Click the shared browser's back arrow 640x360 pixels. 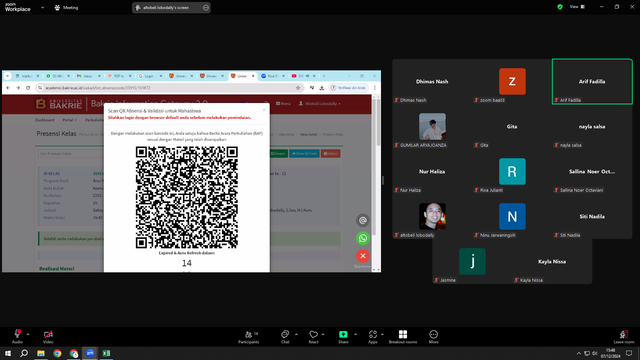(8, 88)
